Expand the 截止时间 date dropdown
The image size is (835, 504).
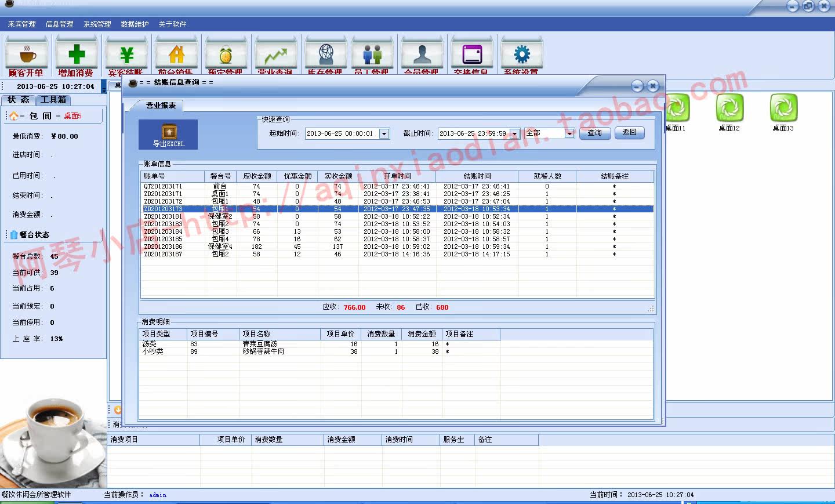(514, 134)
